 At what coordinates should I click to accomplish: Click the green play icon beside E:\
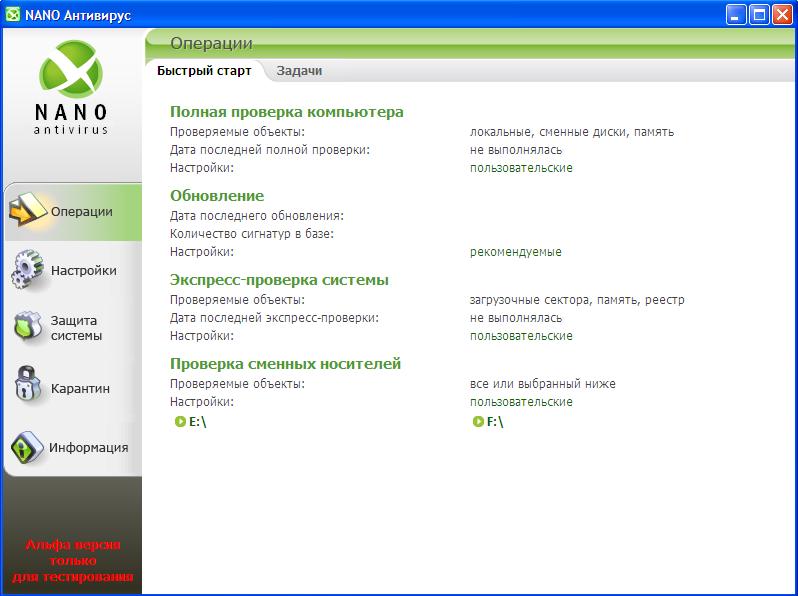[180, 422]
